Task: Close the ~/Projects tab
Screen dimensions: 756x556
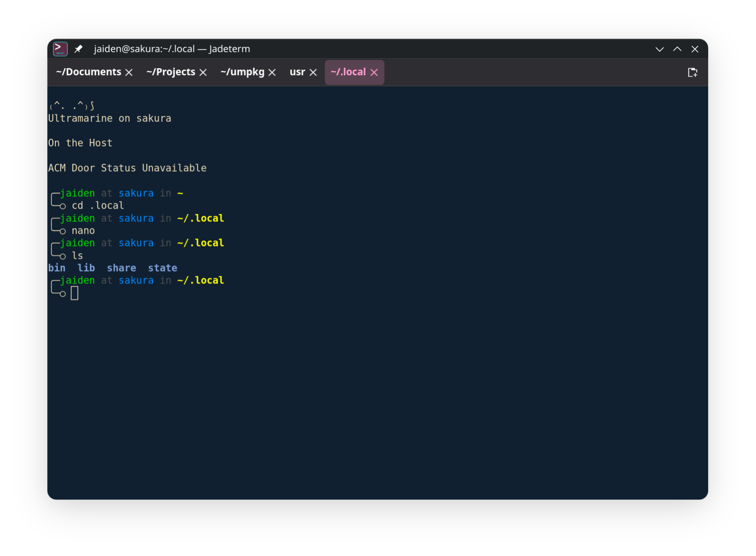Action: coord(203,72)
